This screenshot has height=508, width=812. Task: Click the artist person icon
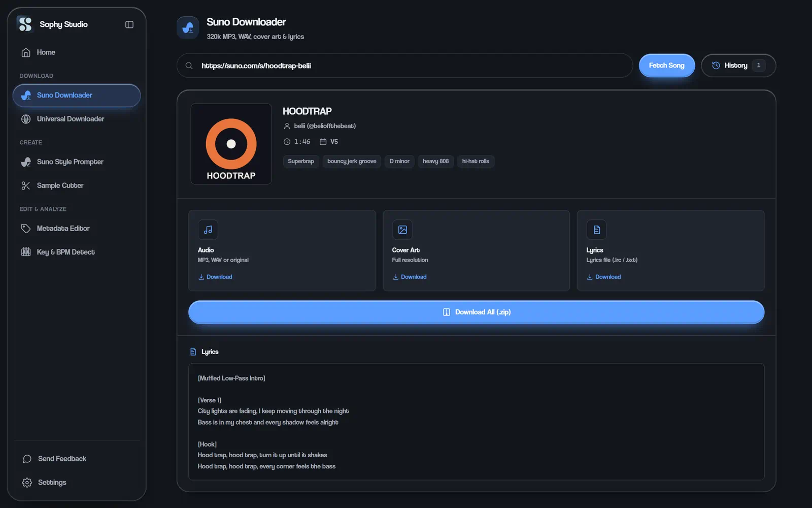click(x=287, y=126)
